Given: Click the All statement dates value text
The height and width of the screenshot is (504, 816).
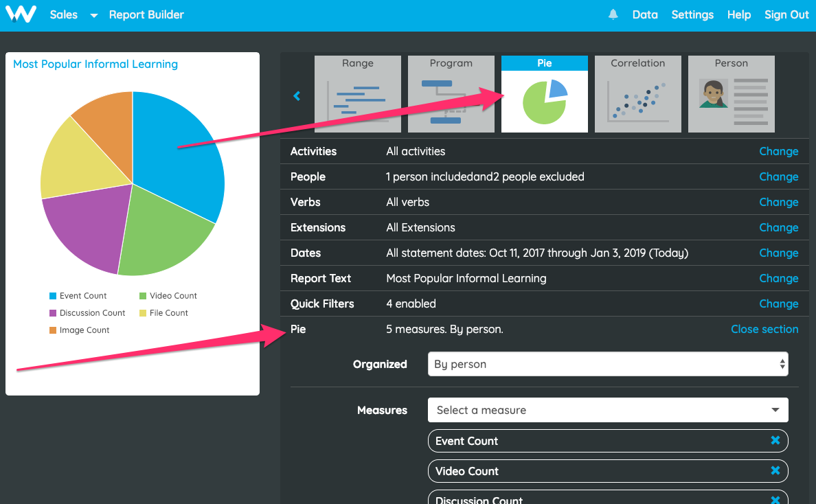Looking at the screenshot, I should [x=537, y=253].
